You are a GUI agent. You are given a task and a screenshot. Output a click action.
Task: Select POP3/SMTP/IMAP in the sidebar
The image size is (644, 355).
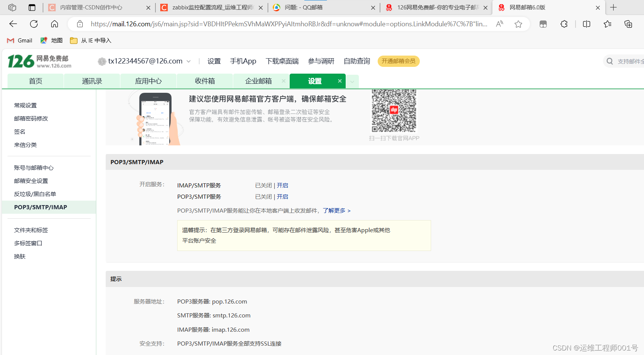point(49,207)
